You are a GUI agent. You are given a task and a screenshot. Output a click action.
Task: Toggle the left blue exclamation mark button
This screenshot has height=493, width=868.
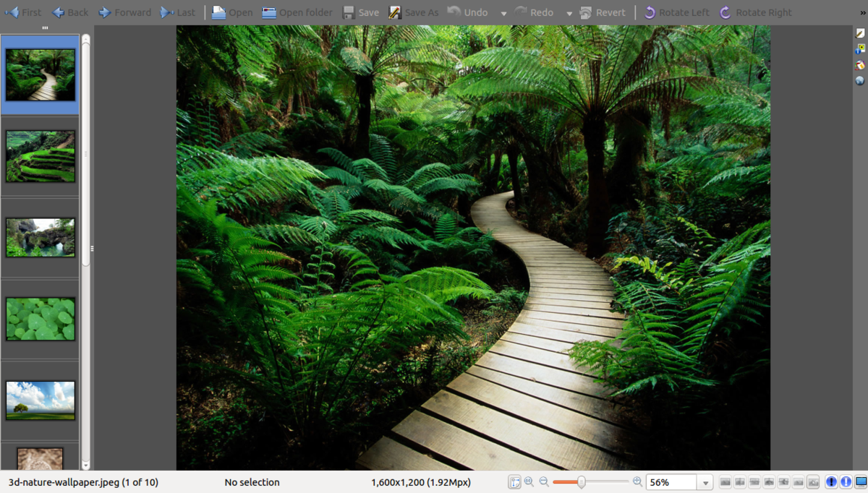tap(831, 482)
